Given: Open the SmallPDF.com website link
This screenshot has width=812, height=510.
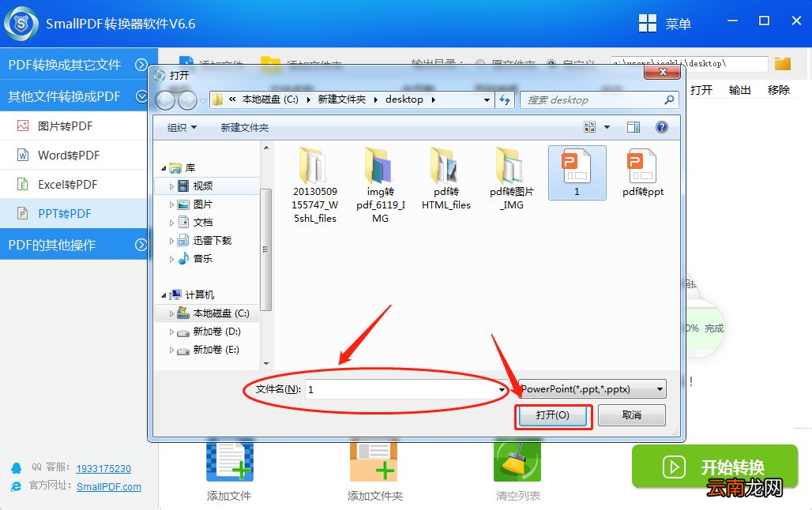Looking at the screenshot, I should tap(109, 487).
